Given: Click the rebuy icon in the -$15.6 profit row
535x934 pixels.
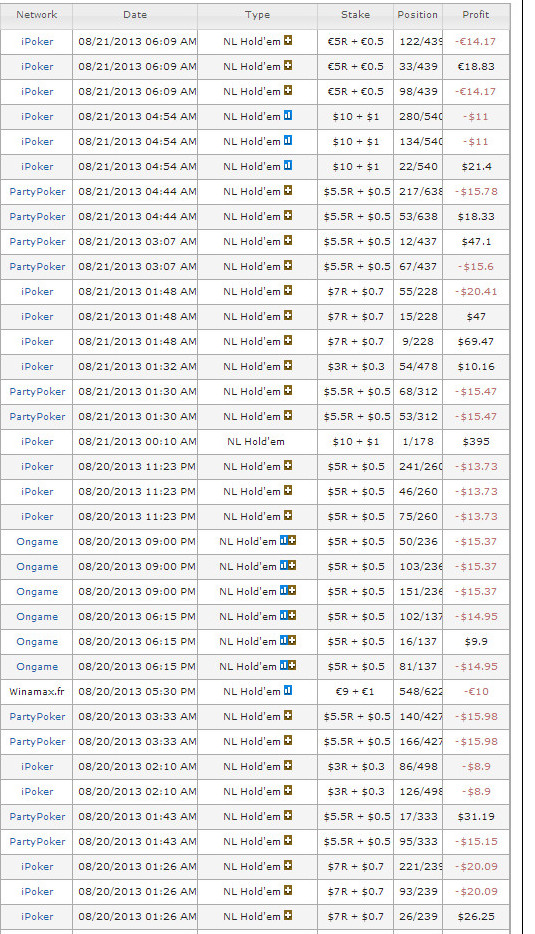Looking at the screenshot, I should click(x=288, y=266).
